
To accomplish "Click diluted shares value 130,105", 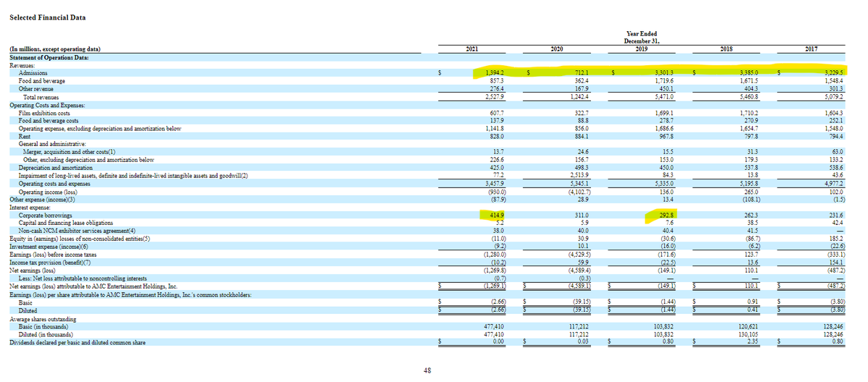I will [x=749, y=334].
